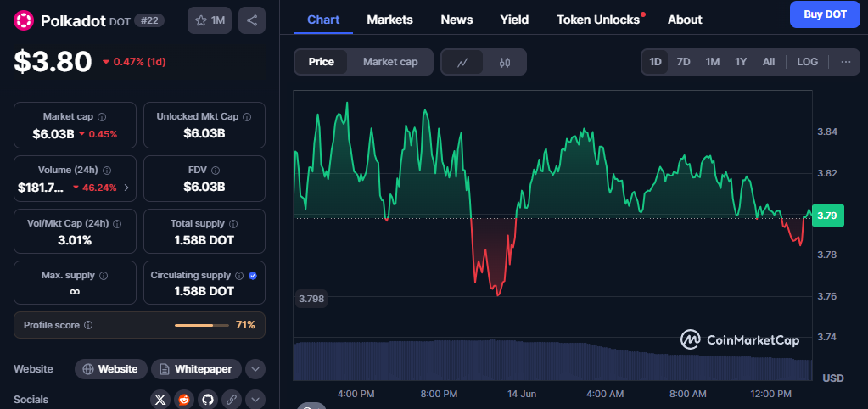Select the All time range
The image size is (868, 409).
[x=769, y=62]
